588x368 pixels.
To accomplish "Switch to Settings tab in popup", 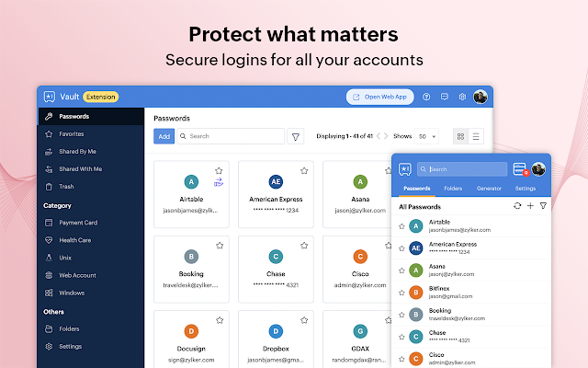I will 526,189.
